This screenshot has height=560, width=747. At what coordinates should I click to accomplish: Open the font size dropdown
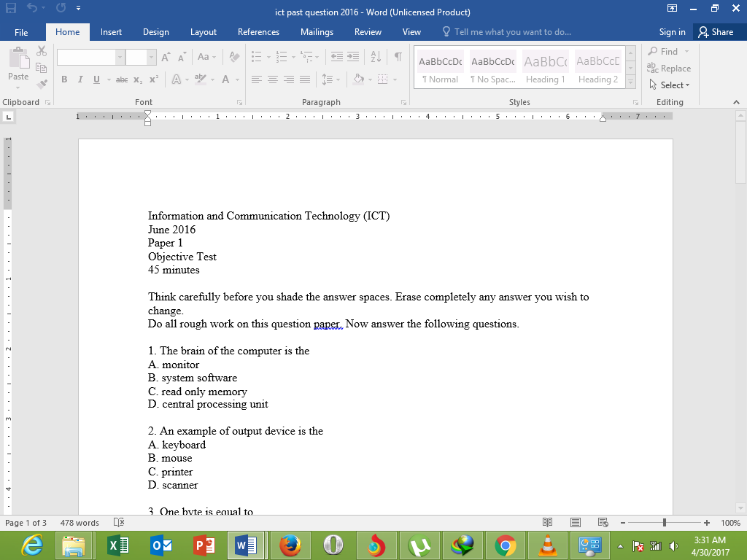point(151,56)
